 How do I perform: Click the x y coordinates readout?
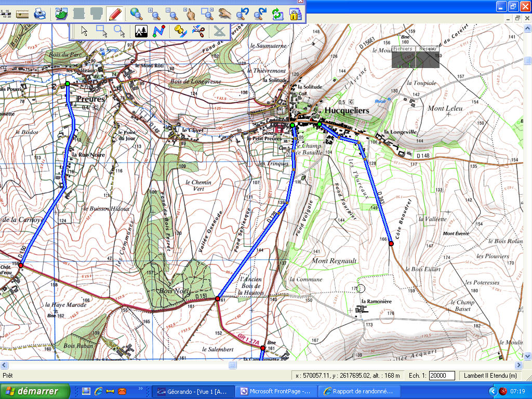point(348,376)
